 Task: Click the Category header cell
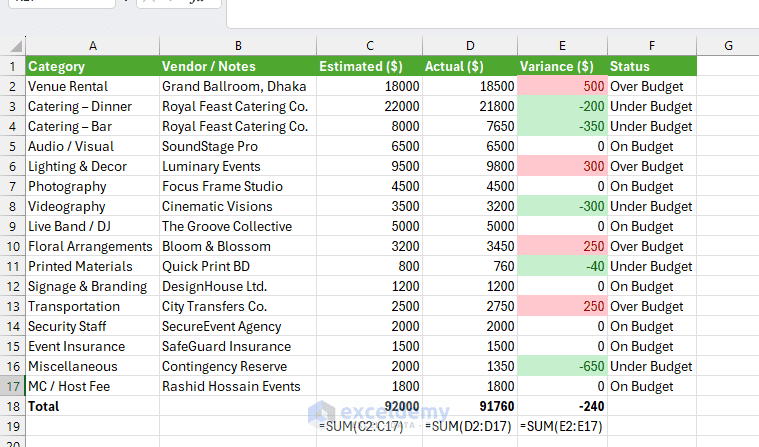(x=92, y=66)
